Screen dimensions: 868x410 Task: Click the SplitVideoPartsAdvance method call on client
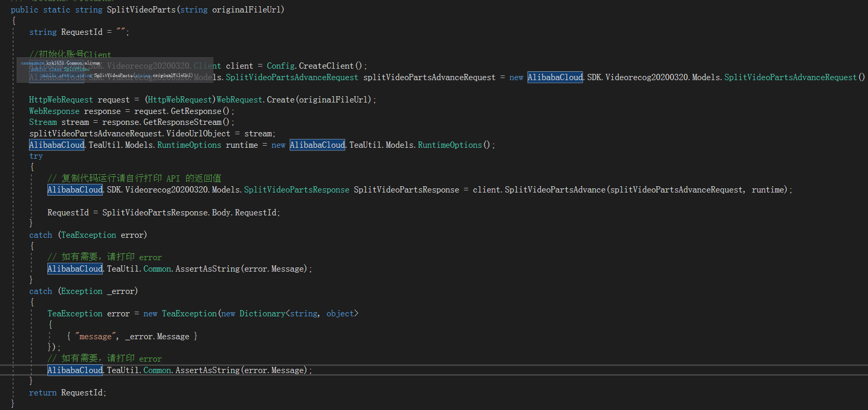pyautogui.click(x=555, y=190)
